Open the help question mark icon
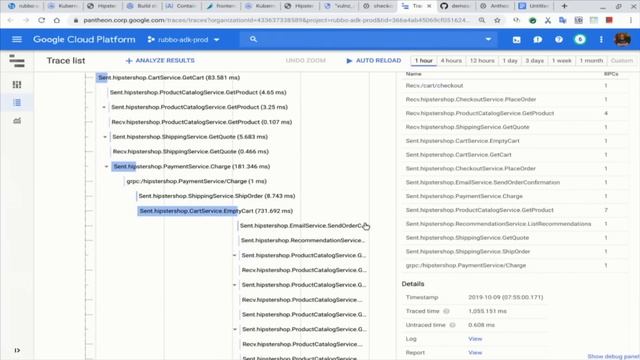 click(558, 40)
